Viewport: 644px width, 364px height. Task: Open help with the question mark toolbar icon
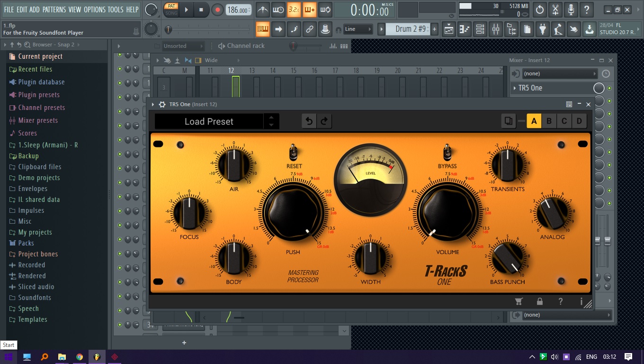(x=587, y=9)
